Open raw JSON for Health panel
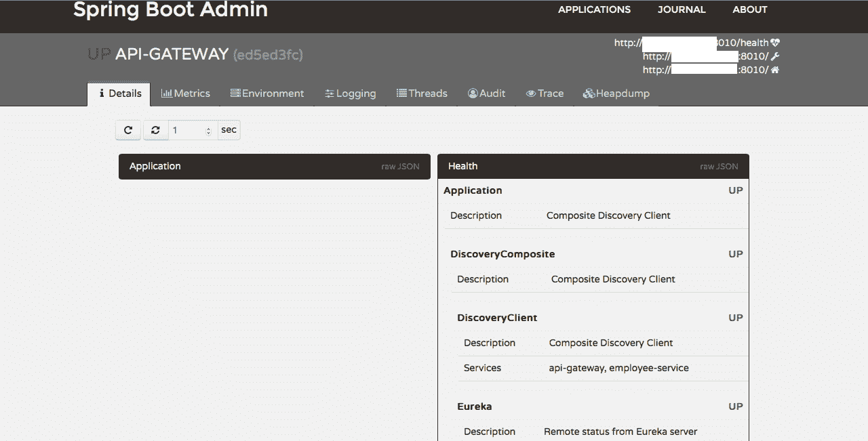The height and width of the screenshot is (441, 868). 719,167
